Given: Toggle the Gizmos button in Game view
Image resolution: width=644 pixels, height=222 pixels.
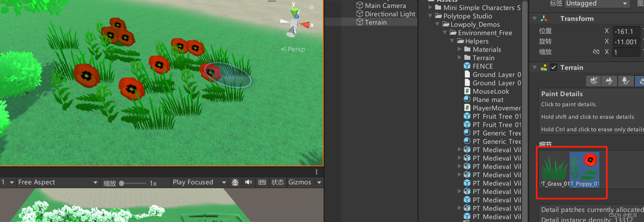Looking at the screenshot, I should pyautogui.click(x=300, y=182).
